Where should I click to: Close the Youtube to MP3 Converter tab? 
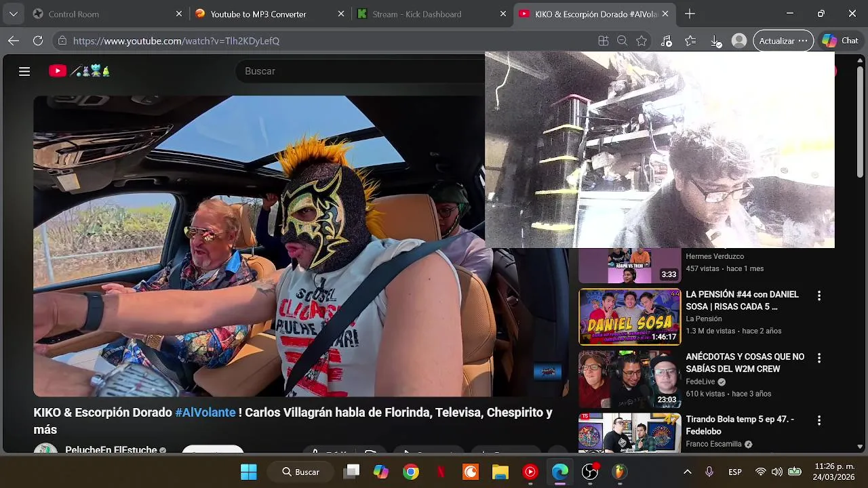coord(341,14)
